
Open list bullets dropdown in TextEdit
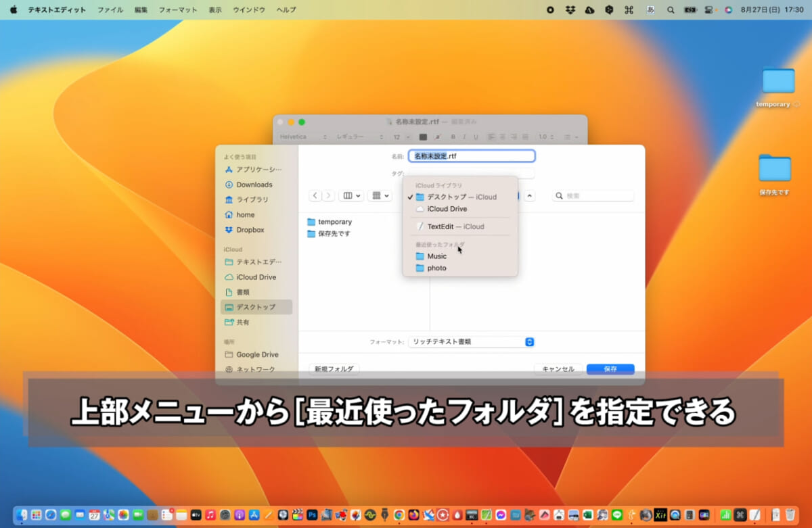point(571,137)
